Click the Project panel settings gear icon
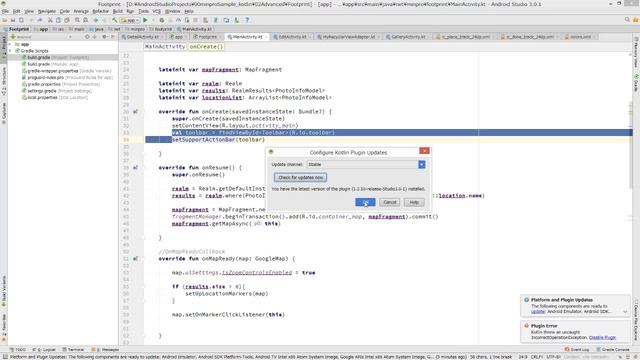Screen dimensions: 640x360 [x=104, y=37]
